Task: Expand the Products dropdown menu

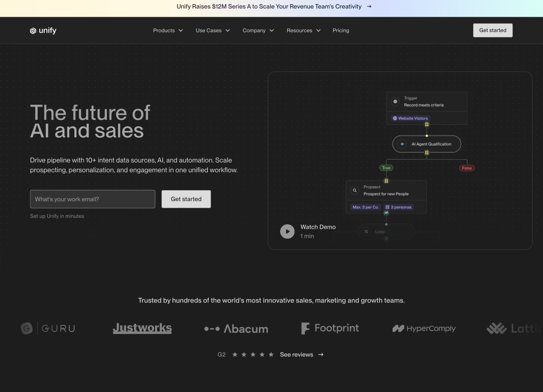Action: pyautogui.click(x=168, y=31)
